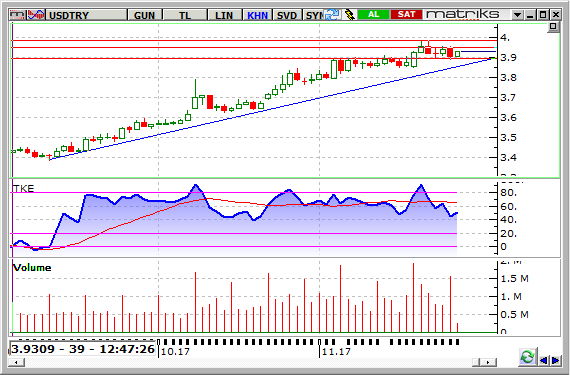Click the Volume panel label
Image resolution: width=570 pixels, height=375 pixels.
point(32,268)
